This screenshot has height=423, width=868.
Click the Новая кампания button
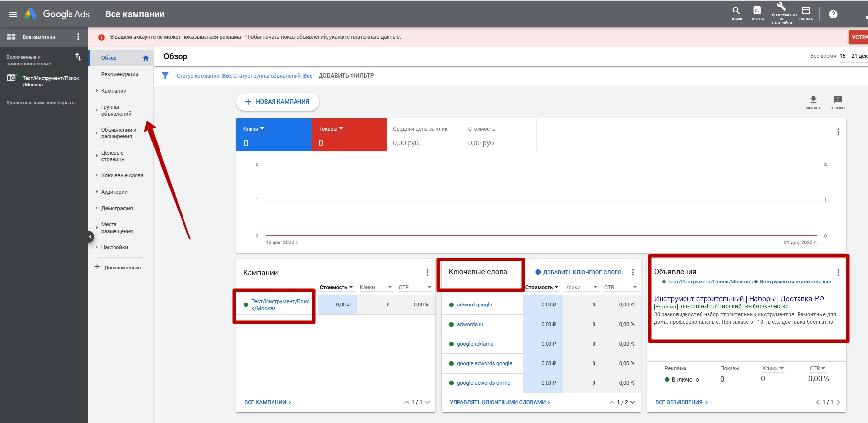pyautogui.click(x=277, y=102)
